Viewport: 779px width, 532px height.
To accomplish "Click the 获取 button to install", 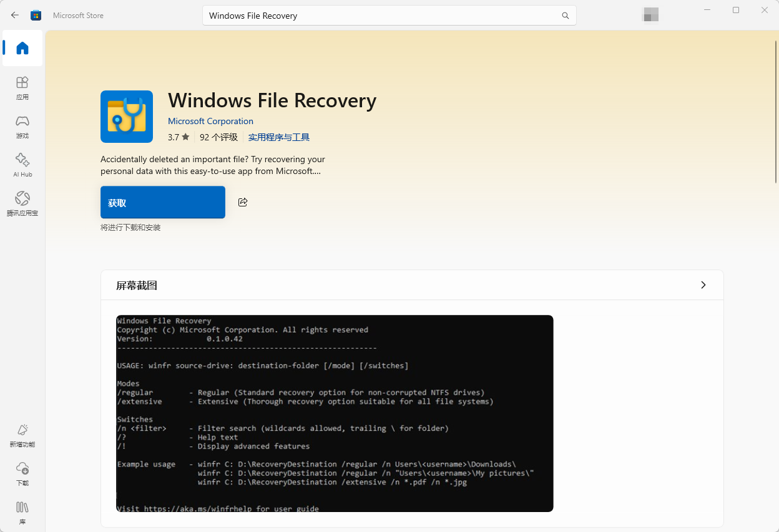I will [162, 202].
